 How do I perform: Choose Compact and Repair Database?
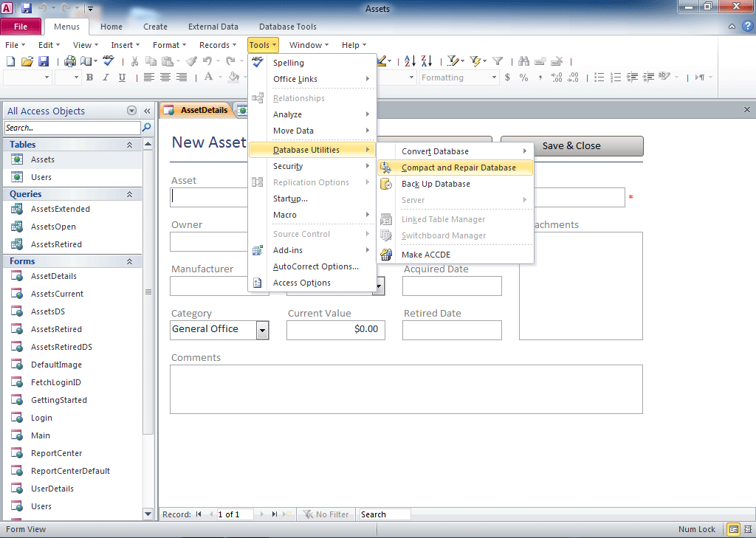coord(455,168)
